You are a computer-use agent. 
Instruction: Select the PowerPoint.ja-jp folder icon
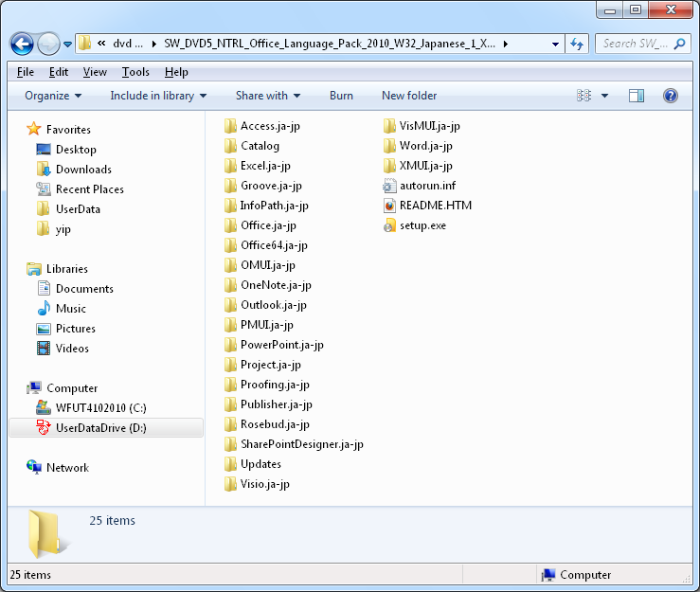[x=230, y=345]
